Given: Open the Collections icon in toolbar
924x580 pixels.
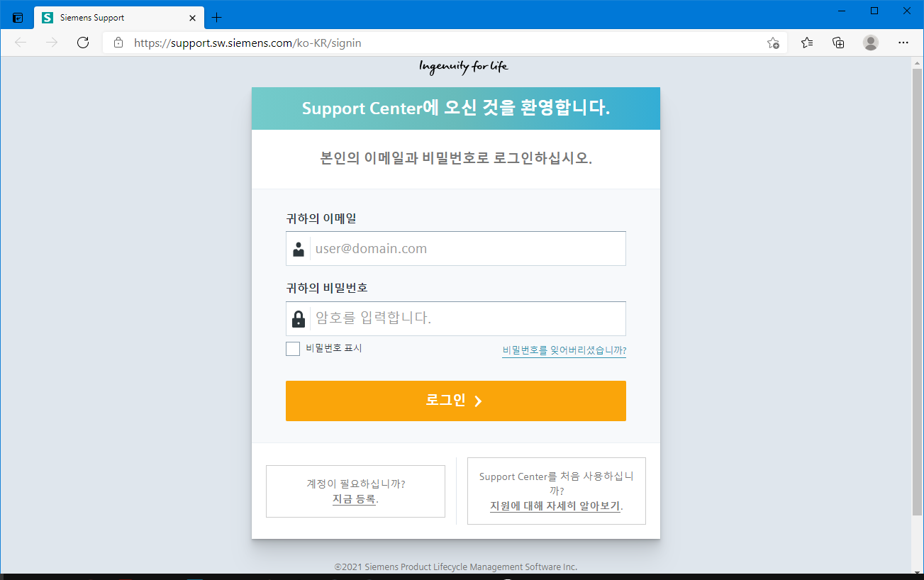Looking at the screenshot, I should (838, 43).
